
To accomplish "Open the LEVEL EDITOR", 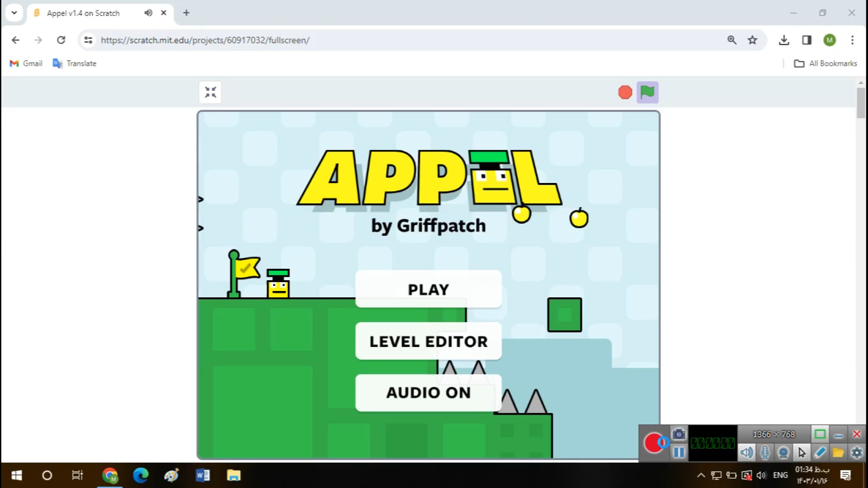I will [x=428, y=341].
